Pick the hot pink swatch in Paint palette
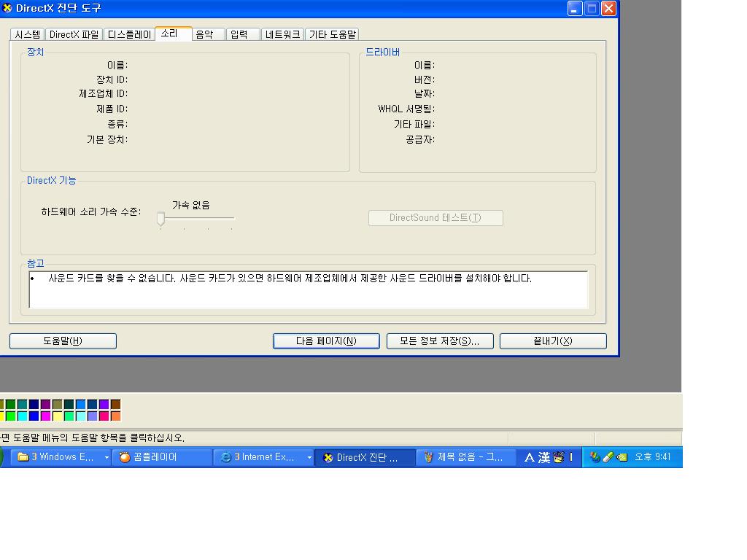The image size is (747, 560). [x=104, y=416]
